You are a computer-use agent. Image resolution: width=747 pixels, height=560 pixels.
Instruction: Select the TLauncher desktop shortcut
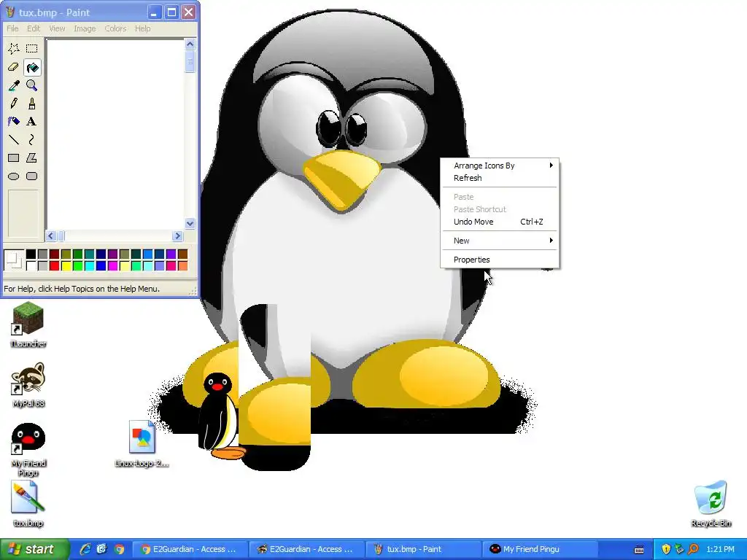[x=28, y=324]
